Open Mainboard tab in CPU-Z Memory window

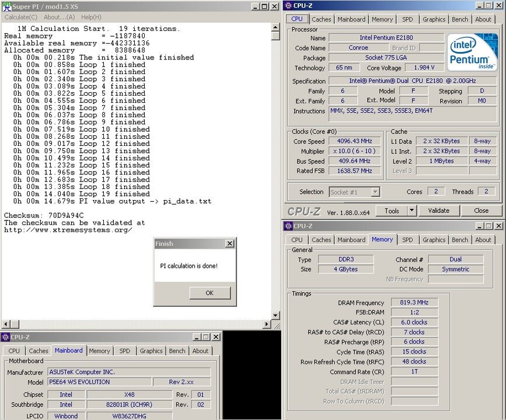pyautogui.click(x=351, y=240)
